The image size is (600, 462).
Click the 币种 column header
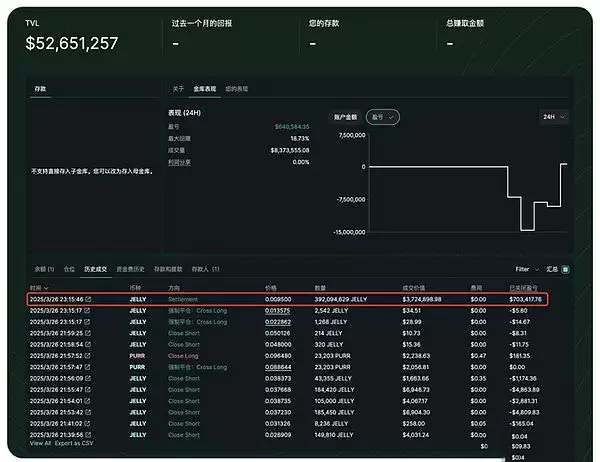(135, 288)
